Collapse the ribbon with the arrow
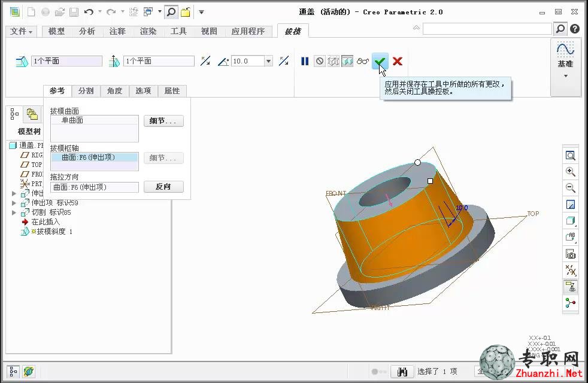588x383 pixels. click(416, 28)
